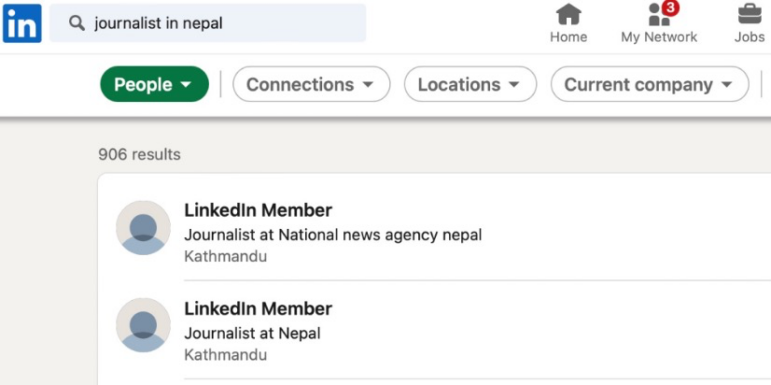Click the 'journalist in nepal' search field
Image resolution: width=771 pixels, height=385 pixels.
tap(208, 23)
